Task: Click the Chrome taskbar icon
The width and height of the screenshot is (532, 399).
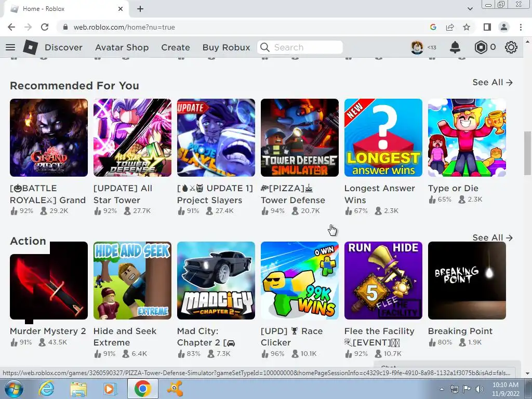Action: tap(142, 389)
